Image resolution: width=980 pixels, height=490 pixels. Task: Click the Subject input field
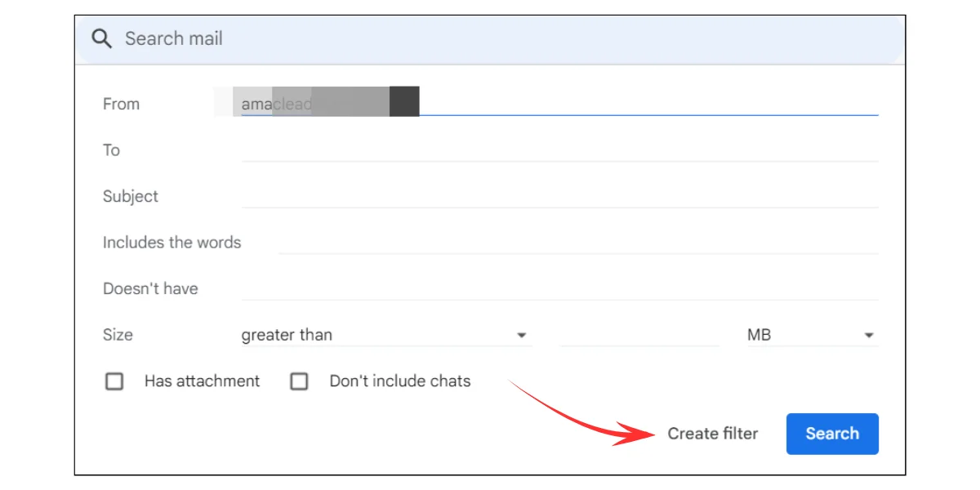(559, 196)
